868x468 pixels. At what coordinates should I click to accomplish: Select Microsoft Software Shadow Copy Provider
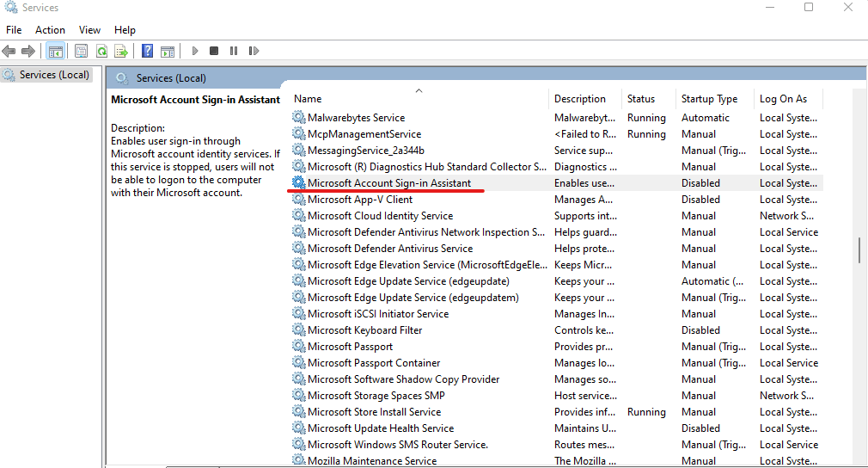click(403, 379)
